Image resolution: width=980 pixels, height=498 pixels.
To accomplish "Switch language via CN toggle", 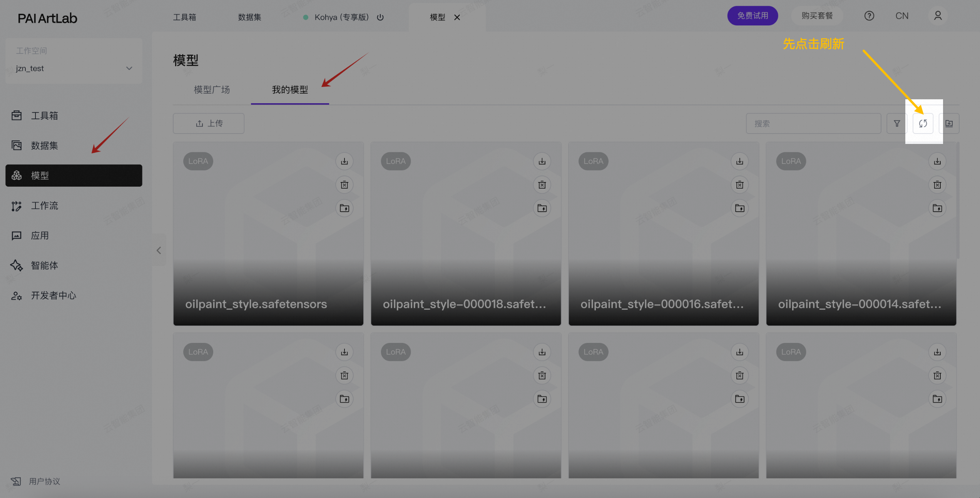I will click(x=901, y=16).
